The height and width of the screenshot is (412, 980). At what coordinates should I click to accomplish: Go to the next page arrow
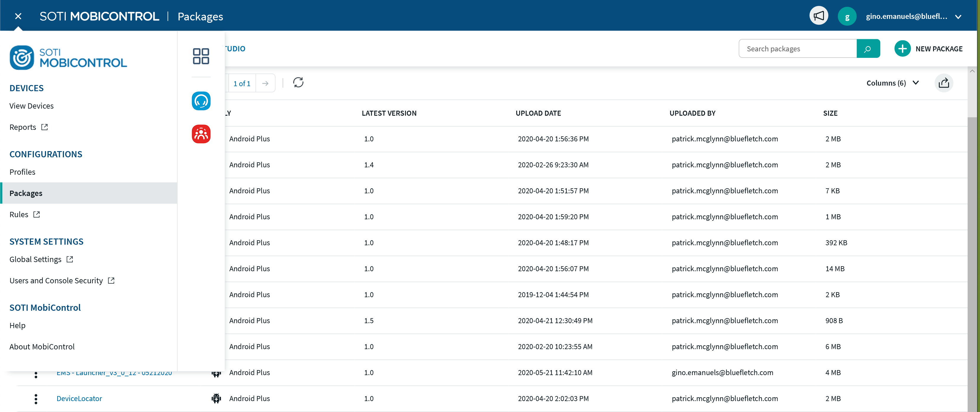pos(265,83)
